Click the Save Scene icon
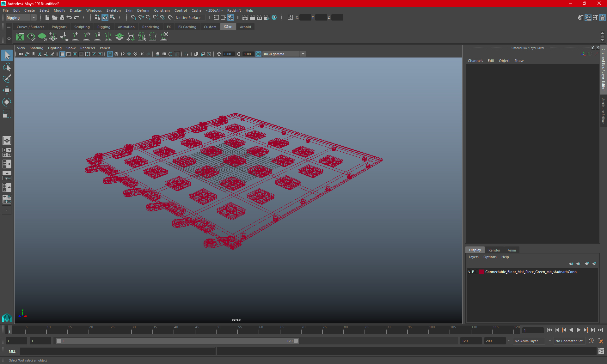Screen dimensions: 607x364 [x=62, y=18]
